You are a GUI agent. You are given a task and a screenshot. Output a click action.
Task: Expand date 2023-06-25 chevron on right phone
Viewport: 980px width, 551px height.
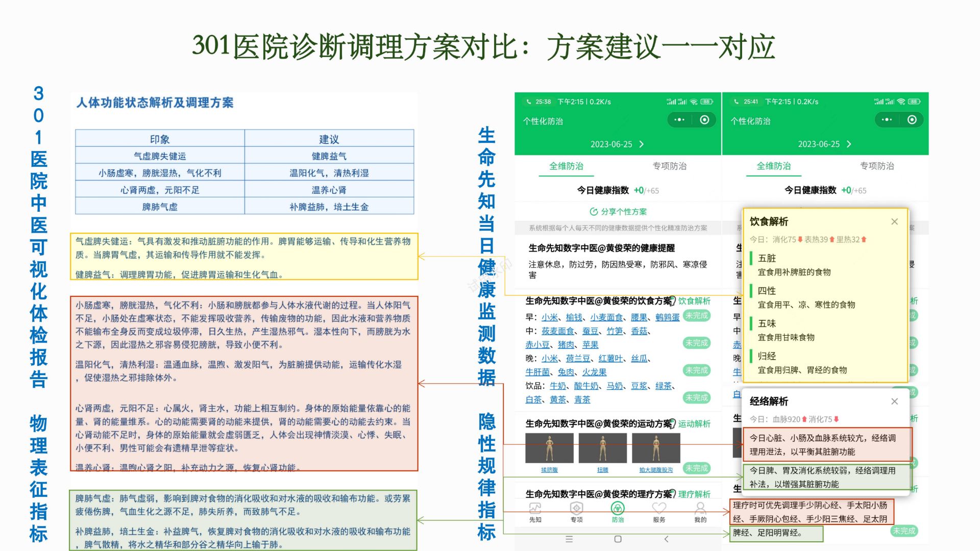tap(849, 144)
